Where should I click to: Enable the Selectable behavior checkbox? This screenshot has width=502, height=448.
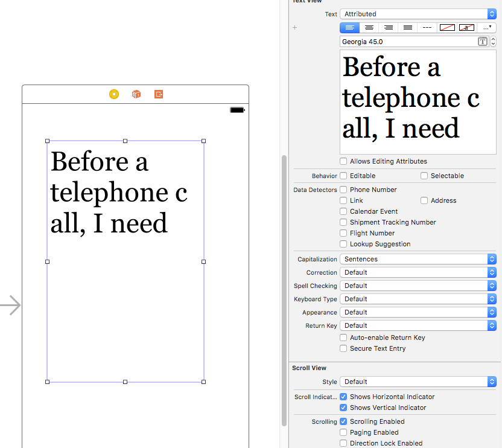[424, 176]
